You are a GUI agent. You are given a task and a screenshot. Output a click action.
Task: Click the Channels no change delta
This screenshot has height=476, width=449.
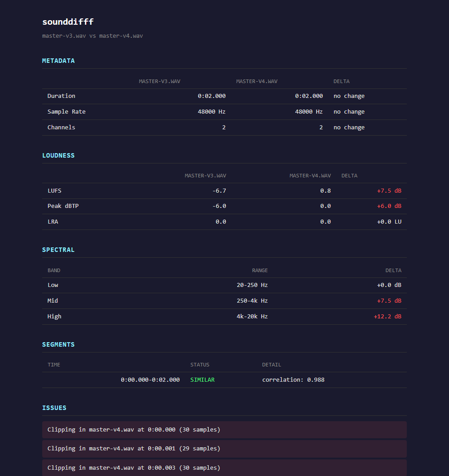349,128
